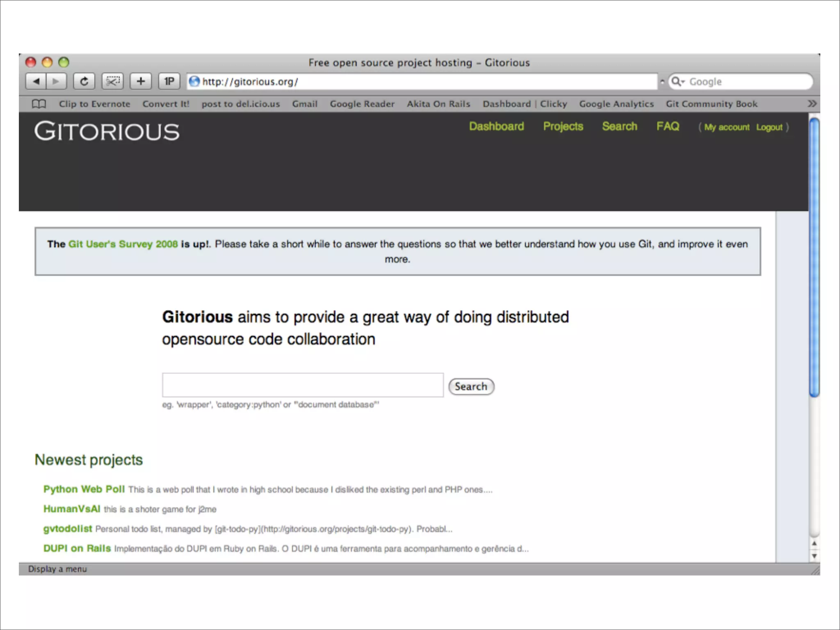Expand the Google search magnifier dropdown
The width and height of the screenshot is (840, 630).
click(x=678, y=81)
